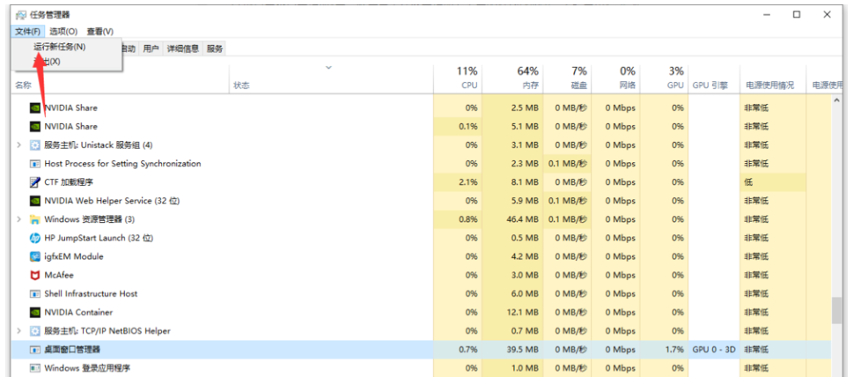Select the NVIDIA Web Helper Service text
Screen dimensions: 868x377
tap(112, 201)
